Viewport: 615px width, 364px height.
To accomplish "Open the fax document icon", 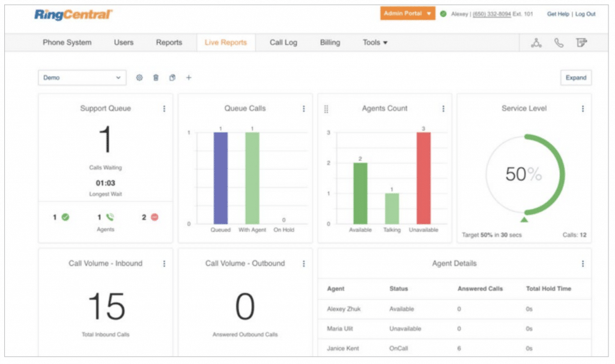I will pos(581,43).
